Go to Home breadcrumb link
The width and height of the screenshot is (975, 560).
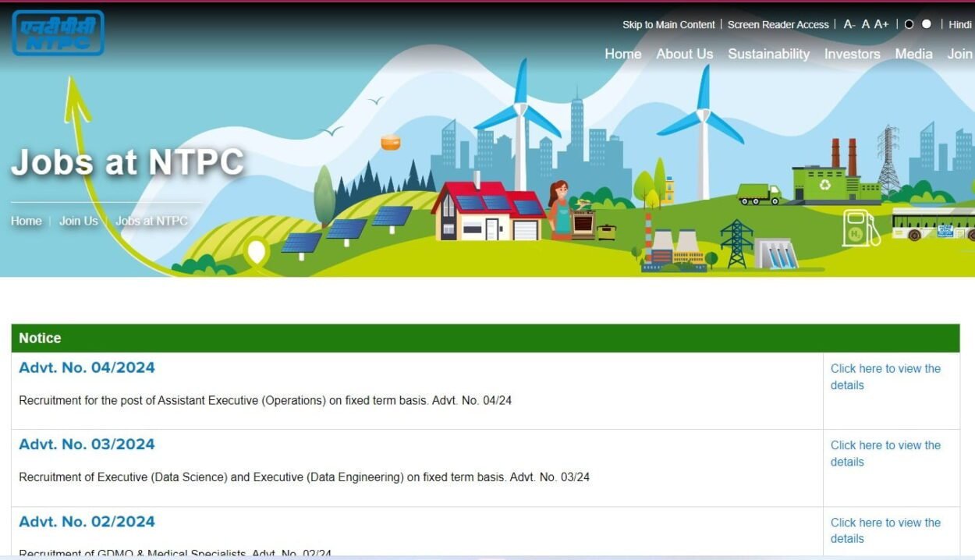coord(27,221)
